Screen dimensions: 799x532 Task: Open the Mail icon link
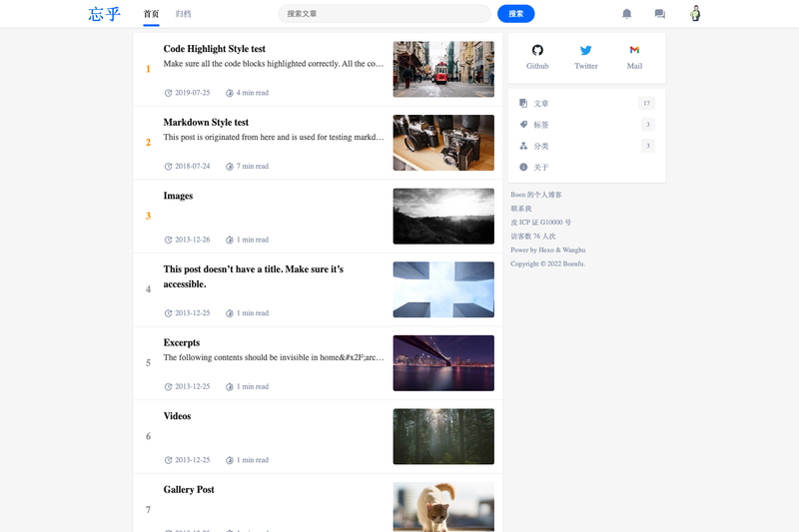(x=634, y=50)
